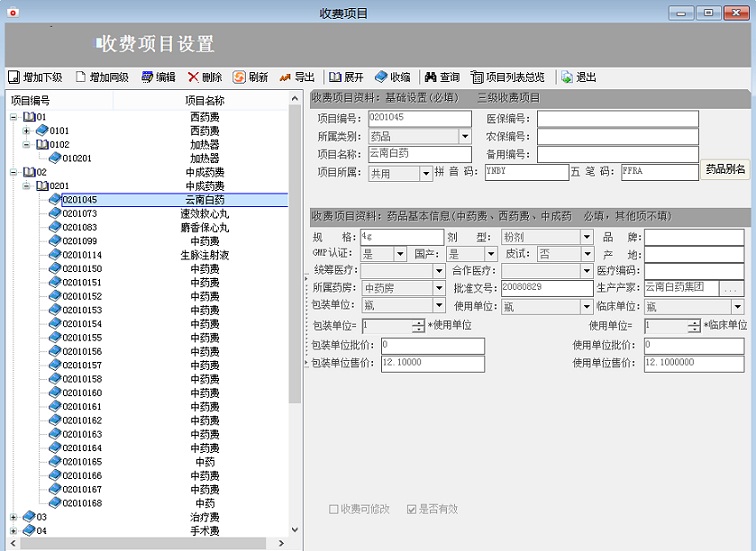Screen dimensions: 756x551
Task: Open the 合作医疗 dropdown
Action: pyautogui.click(x=587, y=271)
